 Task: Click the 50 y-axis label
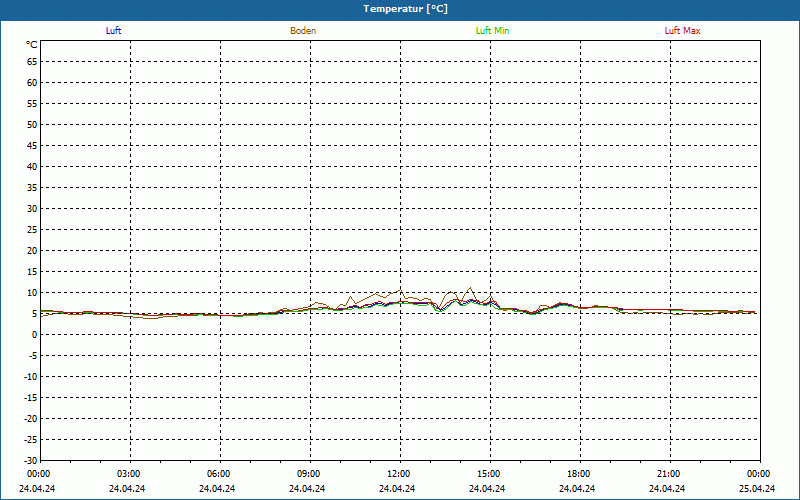(x=32, y=124)
